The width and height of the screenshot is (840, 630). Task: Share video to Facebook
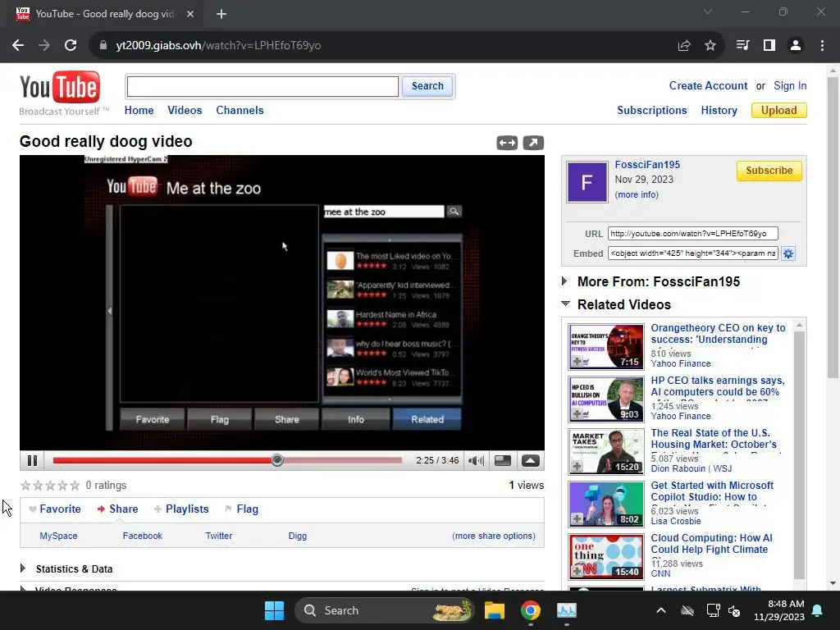coord(142,536)
